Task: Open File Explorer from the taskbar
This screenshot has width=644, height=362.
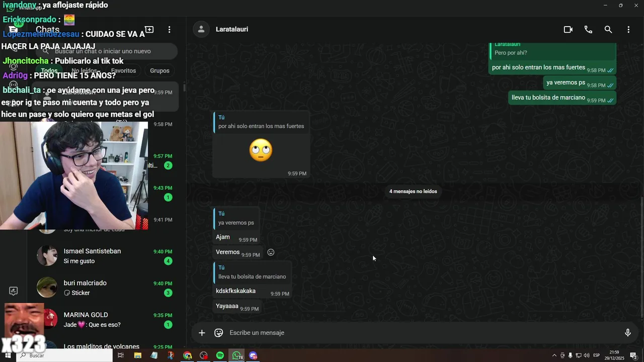Action: [x=137, y=355]
